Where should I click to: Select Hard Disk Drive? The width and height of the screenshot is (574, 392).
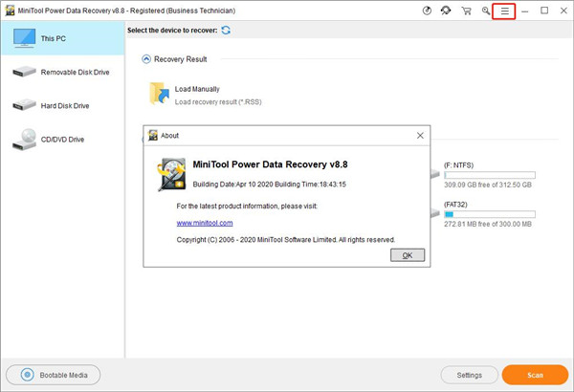tap(63, 105)
